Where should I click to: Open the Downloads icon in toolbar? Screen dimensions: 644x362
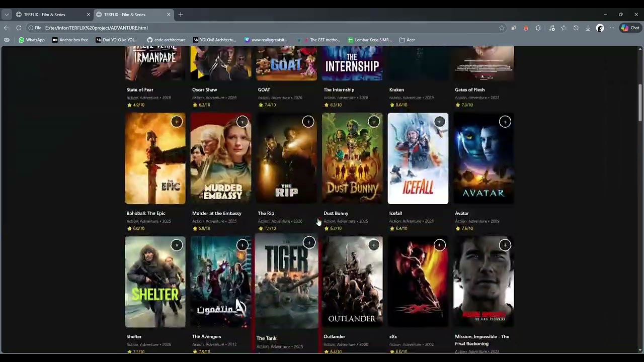pos(588,28)
